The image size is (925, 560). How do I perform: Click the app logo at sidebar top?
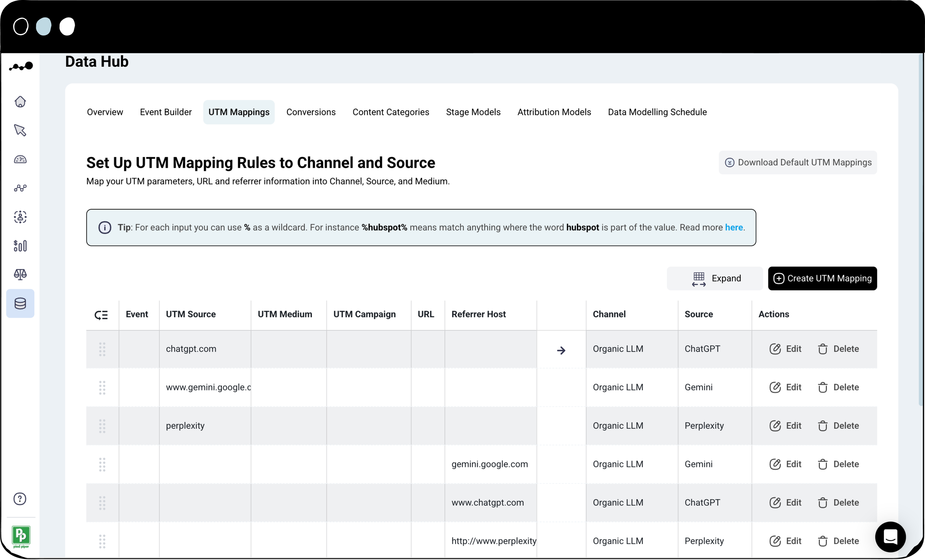coord(21,67)
